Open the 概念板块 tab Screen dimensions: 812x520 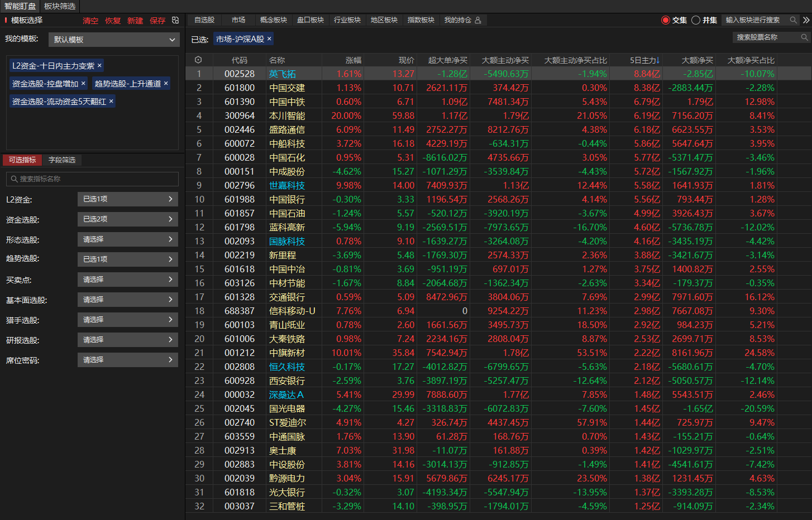point(274,20)
